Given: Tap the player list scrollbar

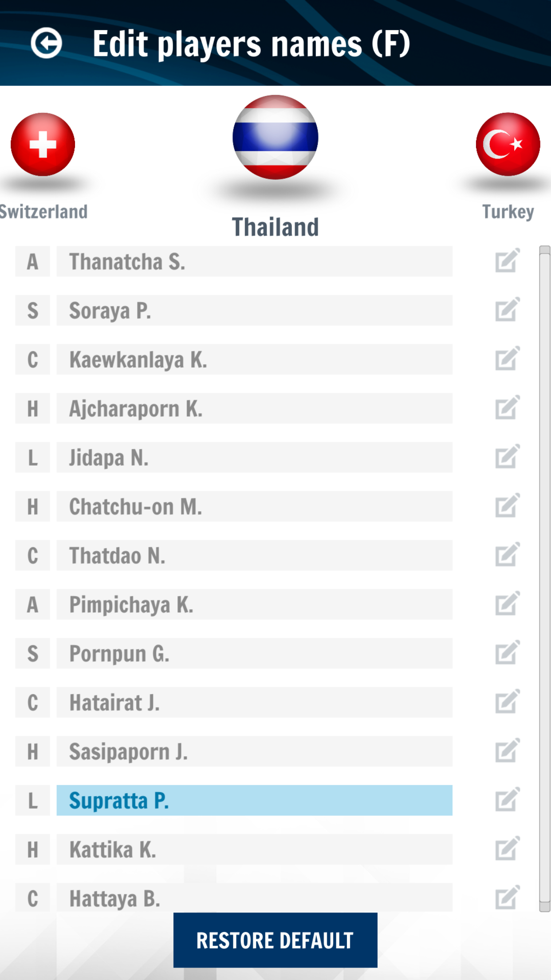Looking at the screenshot, I should point(545,577).
